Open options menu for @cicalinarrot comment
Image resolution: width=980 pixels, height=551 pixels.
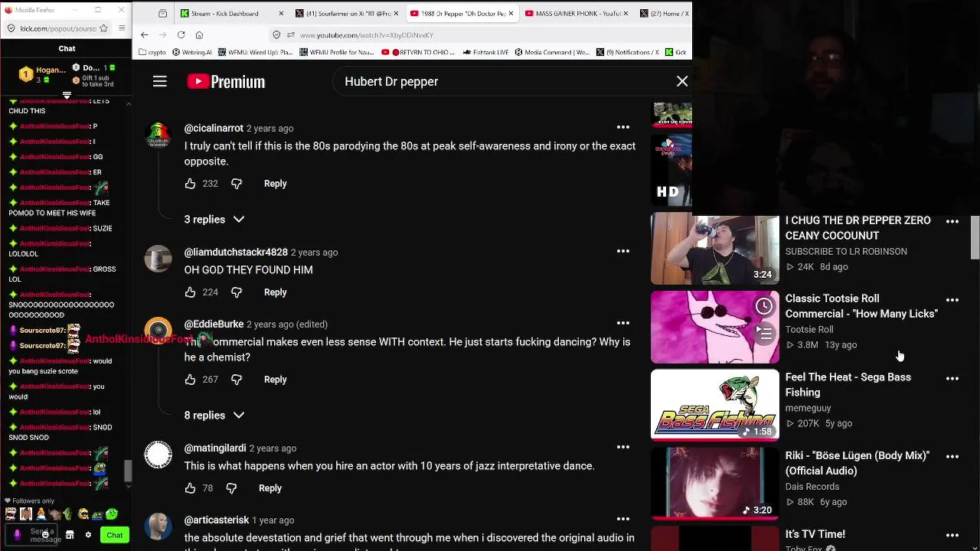tap(623, 127)
